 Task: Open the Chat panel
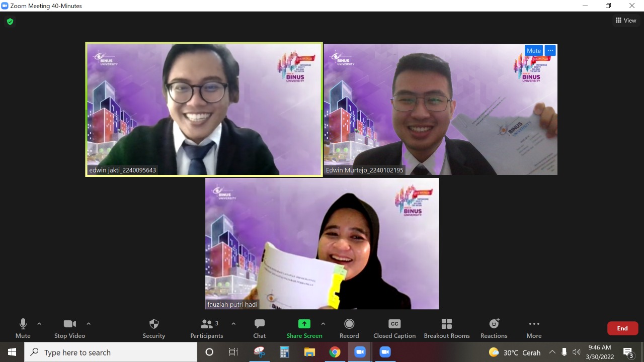259,328
